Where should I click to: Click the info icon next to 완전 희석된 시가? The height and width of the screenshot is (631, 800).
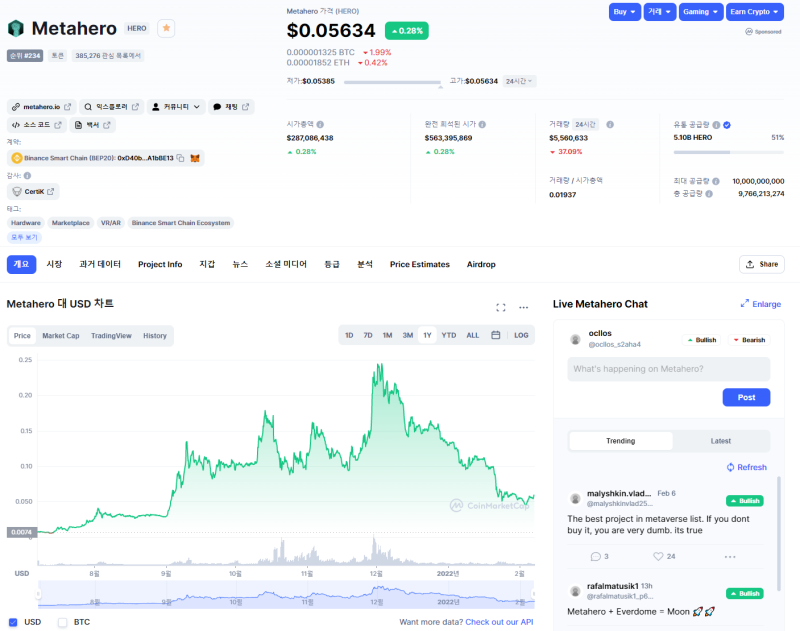click(482, 124)
